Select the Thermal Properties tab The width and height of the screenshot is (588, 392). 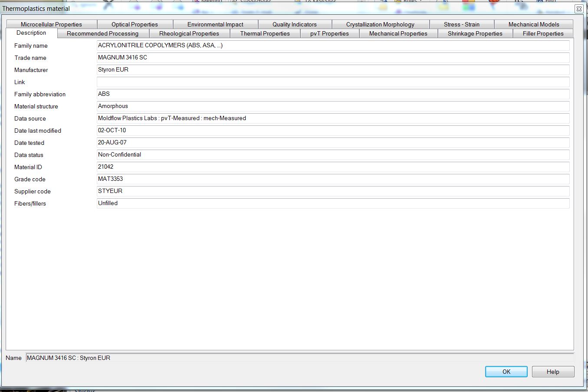(x=265, y=33)
